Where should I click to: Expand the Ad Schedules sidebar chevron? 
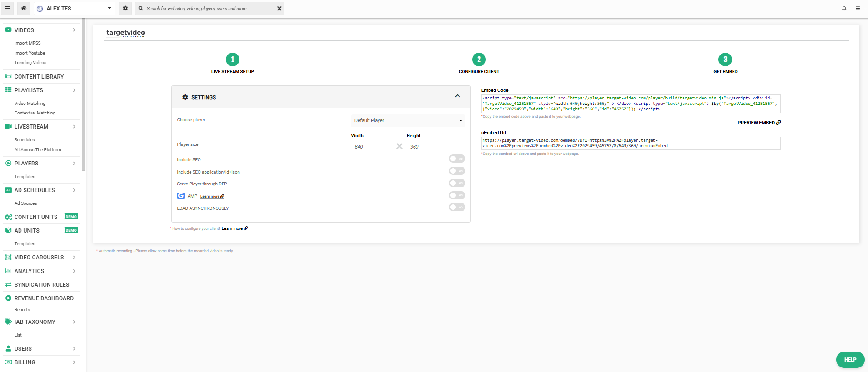pyautogui.click(x=74, y=190)
